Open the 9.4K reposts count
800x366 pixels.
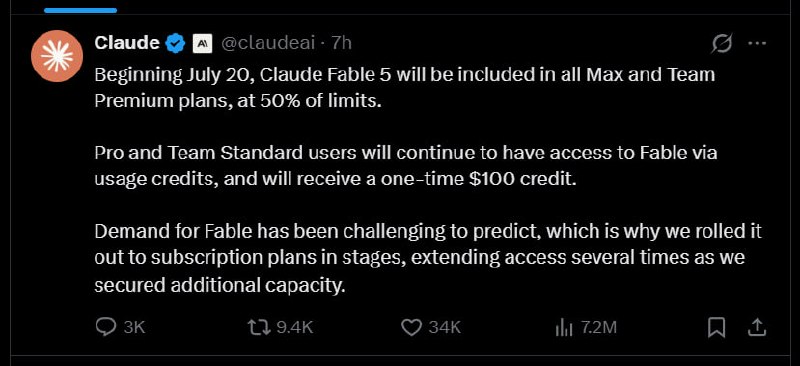295,328
